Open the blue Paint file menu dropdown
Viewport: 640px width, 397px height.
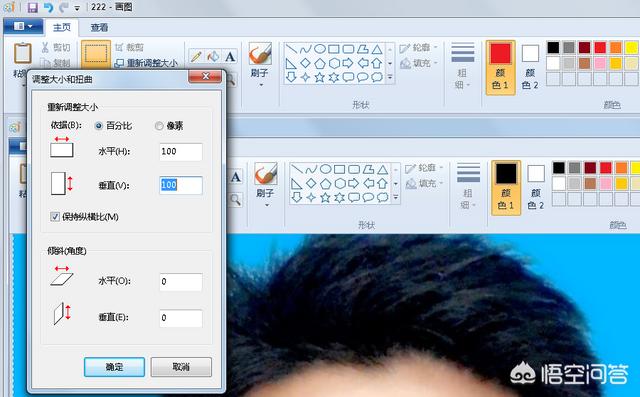(23, 27)
